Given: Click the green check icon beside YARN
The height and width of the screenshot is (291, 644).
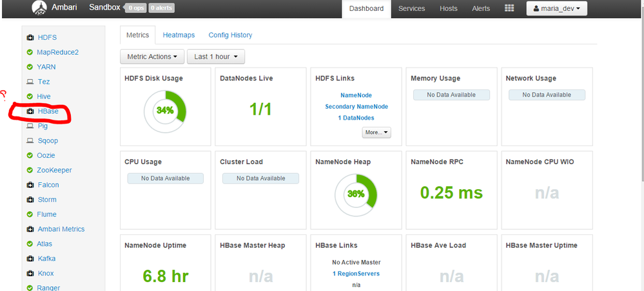Looking at the screenshot, I should (30, 67).
